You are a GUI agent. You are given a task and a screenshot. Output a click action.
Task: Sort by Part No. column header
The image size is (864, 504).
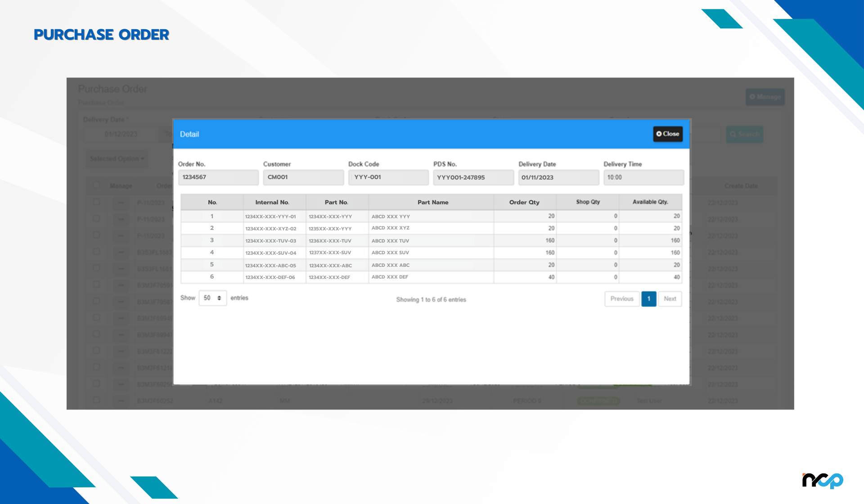click(x=337, y=202)
